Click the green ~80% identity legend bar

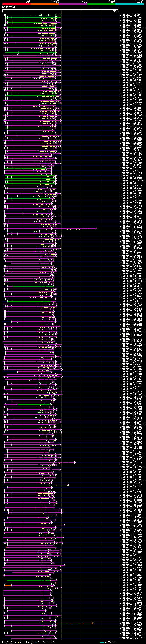101,4
